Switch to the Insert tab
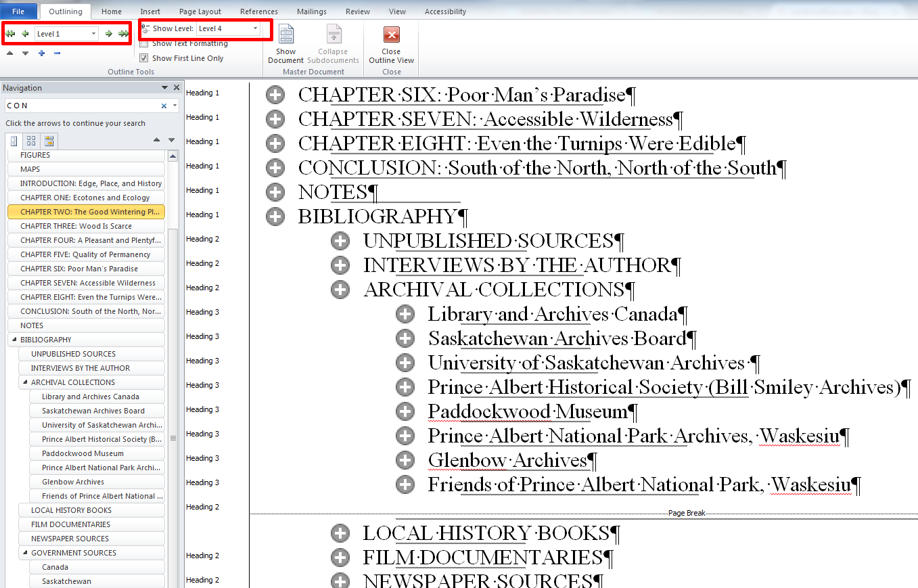The width and height of the screenshot is (918, 588). tap(150, 12)
